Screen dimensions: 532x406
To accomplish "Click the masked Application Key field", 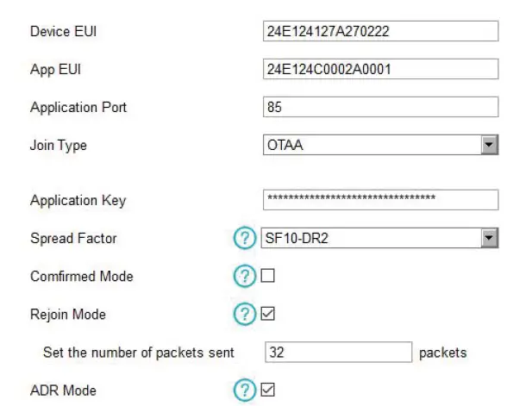I will coord(380,200).
